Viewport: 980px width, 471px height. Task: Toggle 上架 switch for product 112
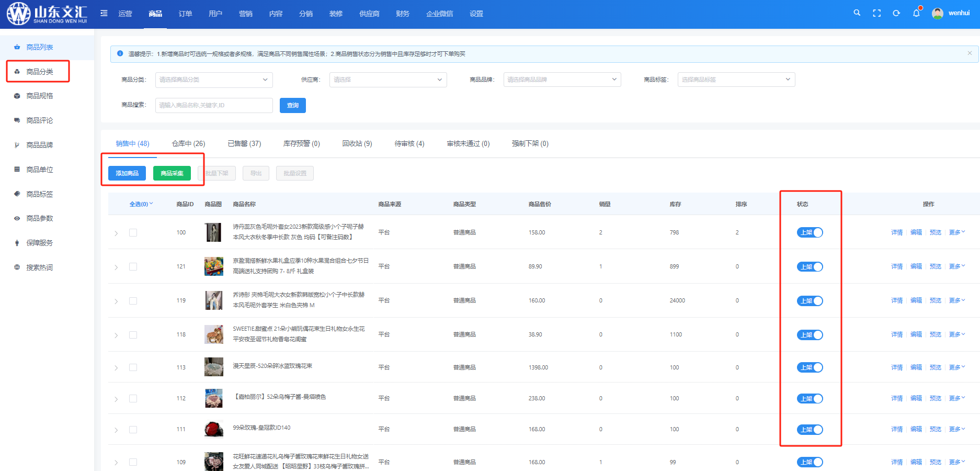(x=810, y=399)
